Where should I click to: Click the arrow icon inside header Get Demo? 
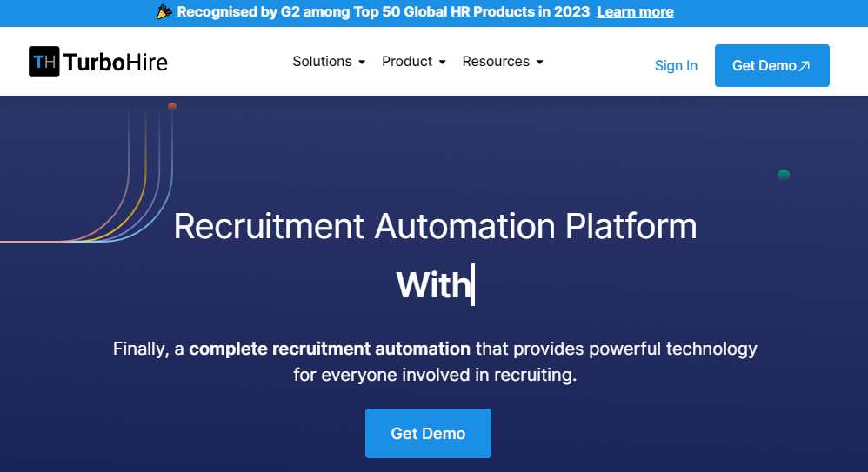tap(804, 66)
